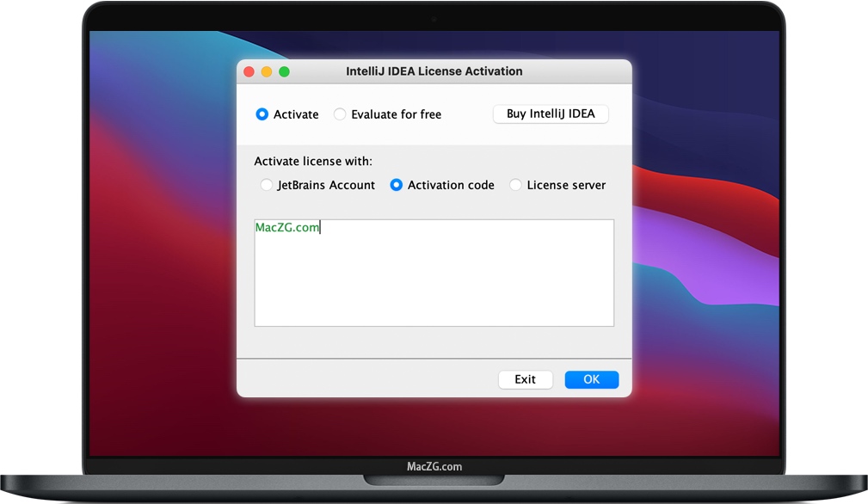Viewport: 868px width, 504px height.
Task: Click the Buy IntelliJ IDEA button
Action: tap(551, 114)
